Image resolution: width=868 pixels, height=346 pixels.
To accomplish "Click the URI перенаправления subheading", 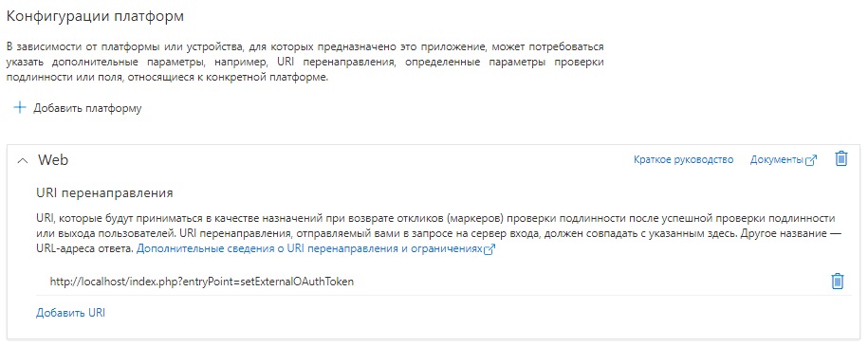I will [104, 193].
